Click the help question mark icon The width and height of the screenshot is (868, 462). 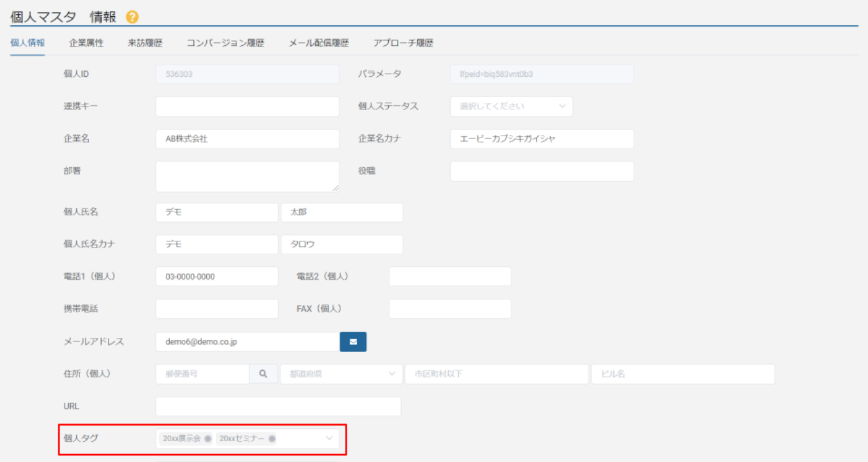pos(132,17)
